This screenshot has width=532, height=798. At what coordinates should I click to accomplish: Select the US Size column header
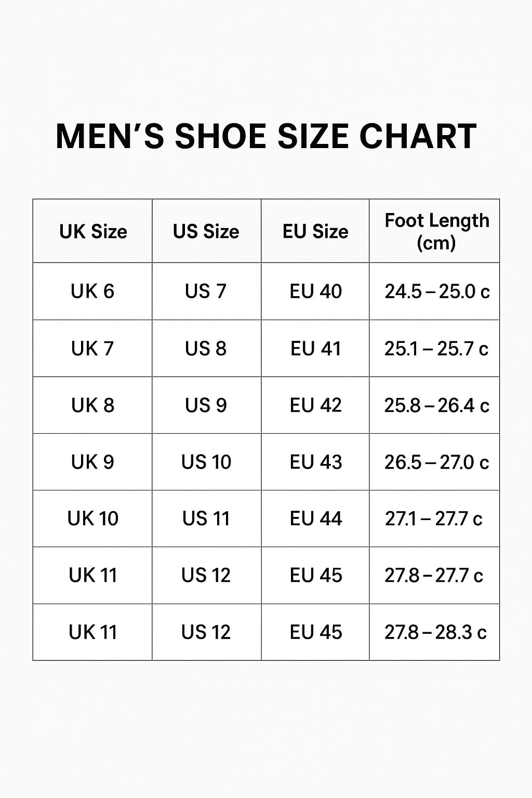pos(206,231)
